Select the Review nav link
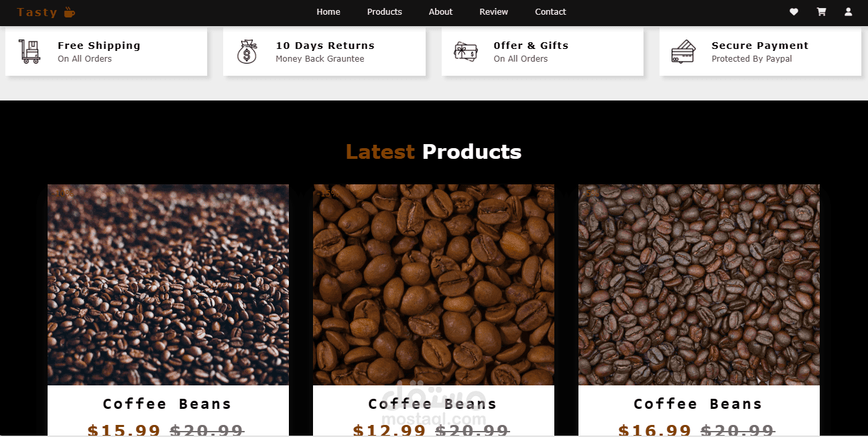Viewport: 868px width, 437px height. click(x=494, y=12)
